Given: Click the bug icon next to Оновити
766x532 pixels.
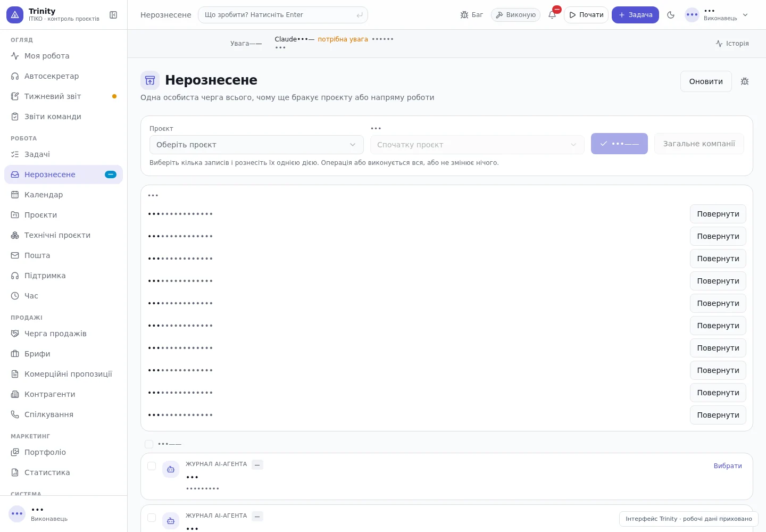Looking at the screenshot, I should 745,81.
